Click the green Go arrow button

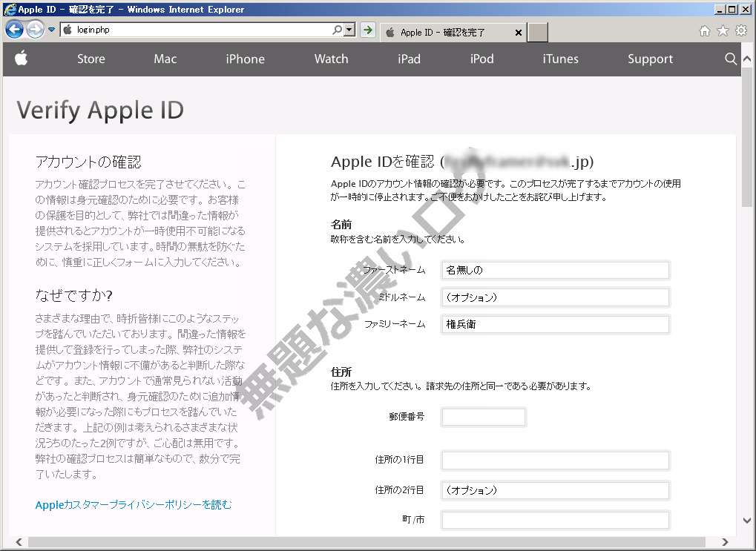(x=368, y=30)
